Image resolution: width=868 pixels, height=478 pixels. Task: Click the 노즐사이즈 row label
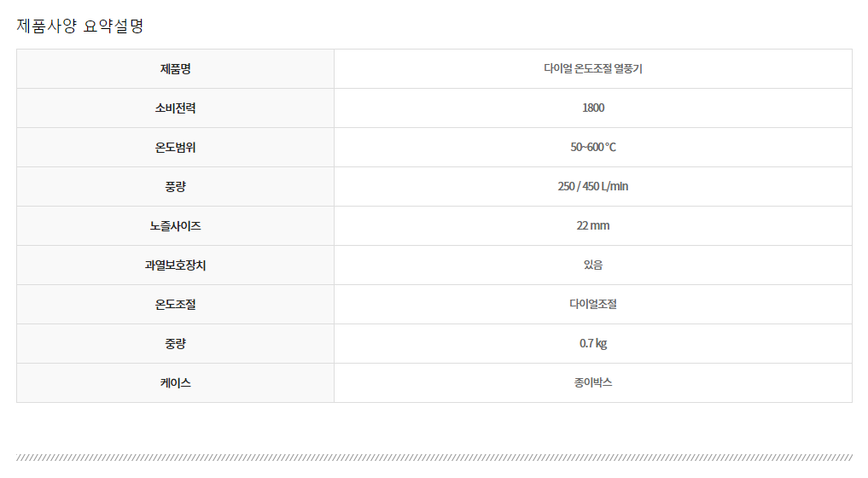[x=175, y=226]
